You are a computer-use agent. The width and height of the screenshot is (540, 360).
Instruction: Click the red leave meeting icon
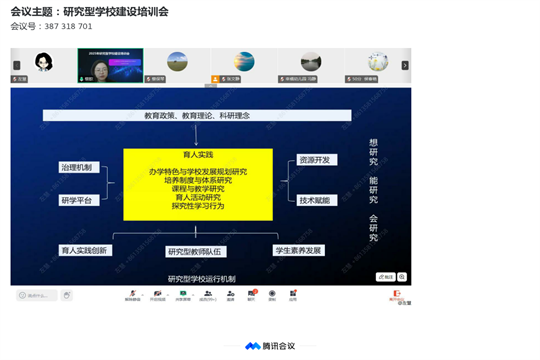click(x=397, y=293)
